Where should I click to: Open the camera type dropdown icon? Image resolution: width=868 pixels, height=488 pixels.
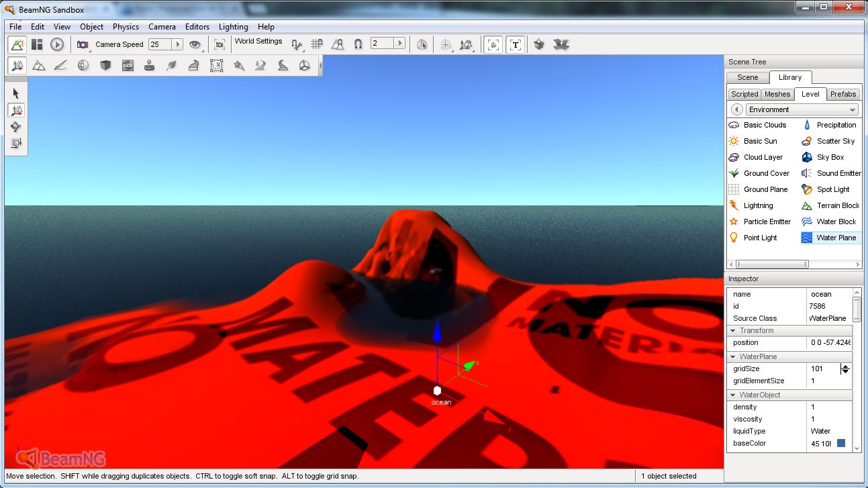(83, 44)
